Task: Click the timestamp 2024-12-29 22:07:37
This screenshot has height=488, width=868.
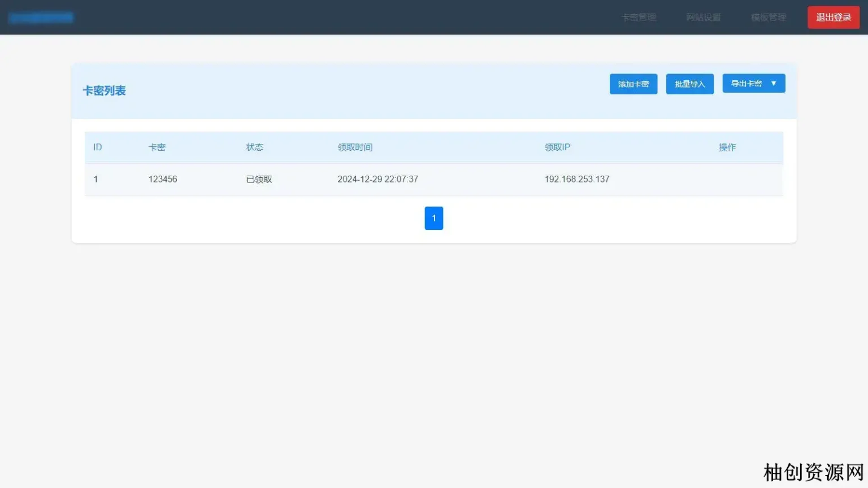Action: pos(377,179)
